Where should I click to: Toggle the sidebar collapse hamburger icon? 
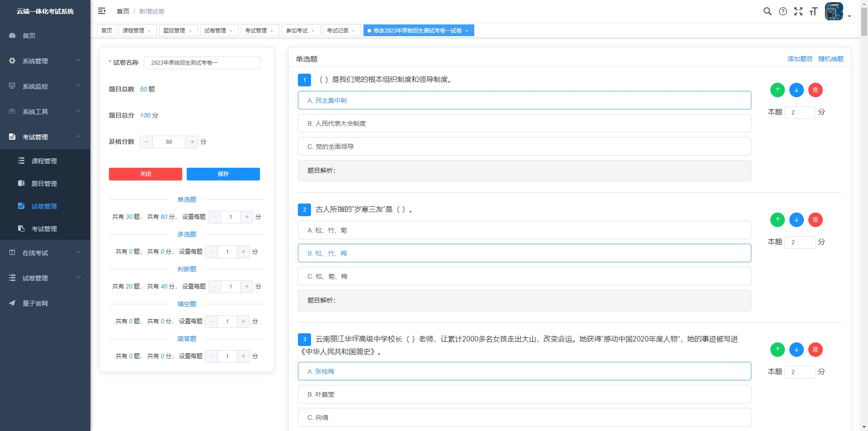[x=102, y=11]
